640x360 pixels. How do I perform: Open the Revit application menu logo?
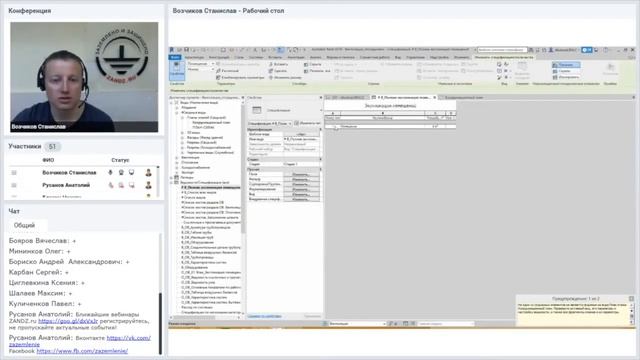tap(172, 50)
